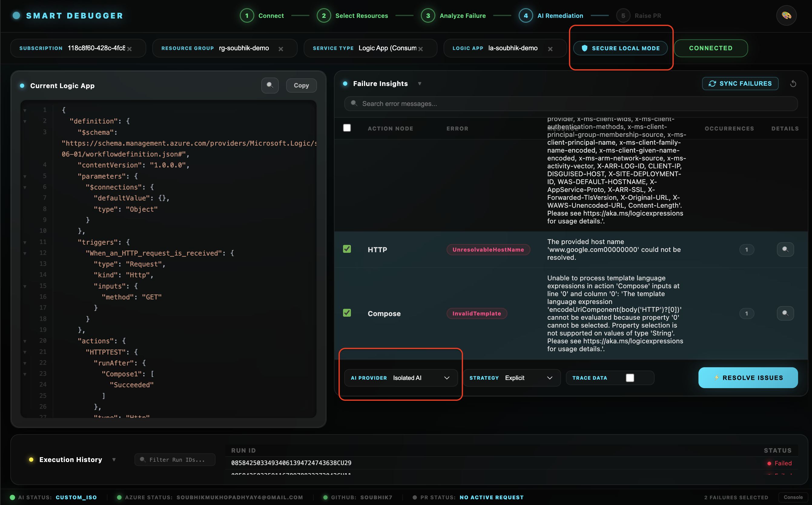
Task: Enable the Trace Data checkbox
Action: coord(630,378)
